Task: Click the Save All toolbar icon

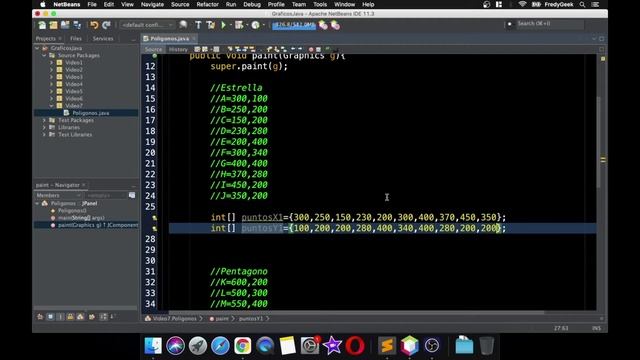Action: [x=77, y=25]
